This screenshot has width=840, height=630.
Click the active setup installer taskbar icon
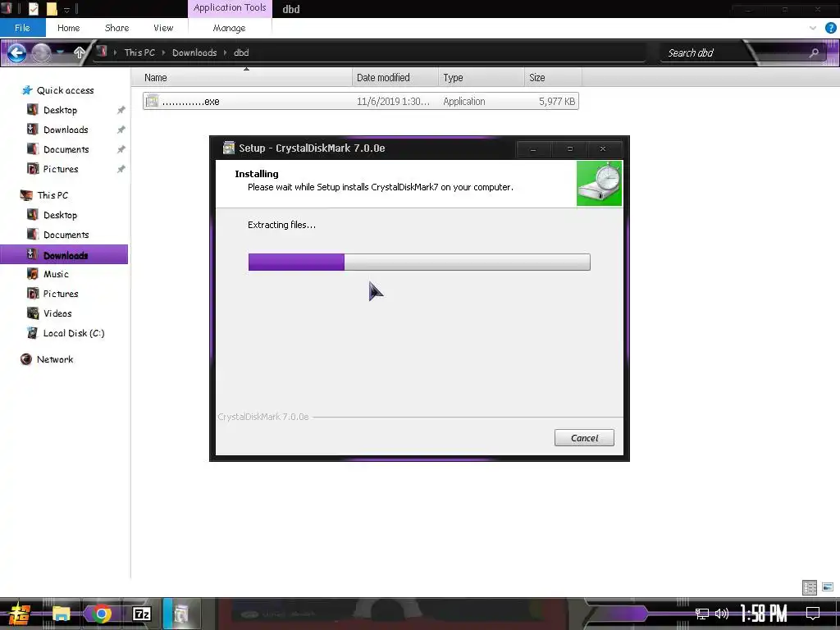pyautogui.click(x=181, y=614)
